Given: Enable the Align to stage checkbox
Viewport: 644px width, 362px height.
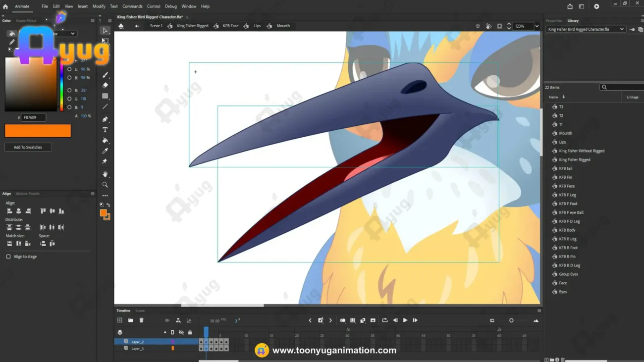Looking at the screenshot, I should pos(8,257).
